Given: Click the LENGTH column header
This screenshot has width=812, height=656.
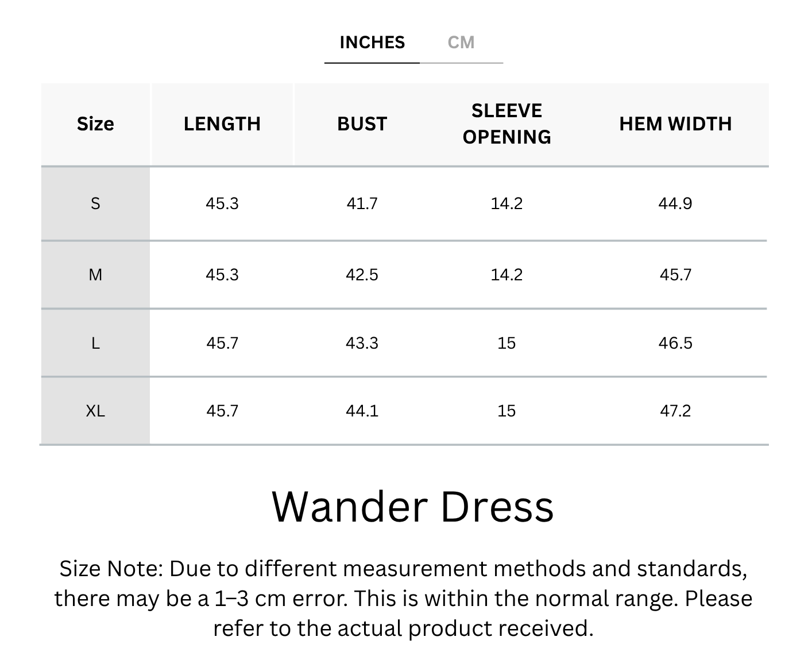Looking at the screenshot, I should click(x=222, y=124).
